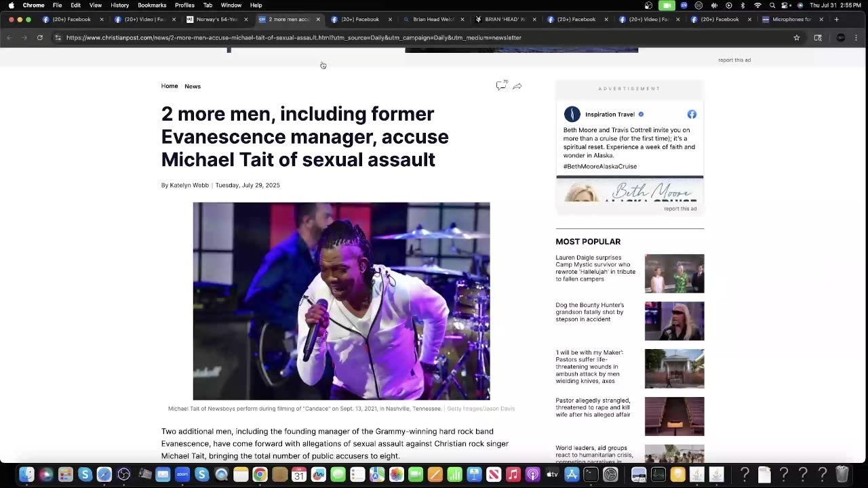Open the History menu

(119, 5)
